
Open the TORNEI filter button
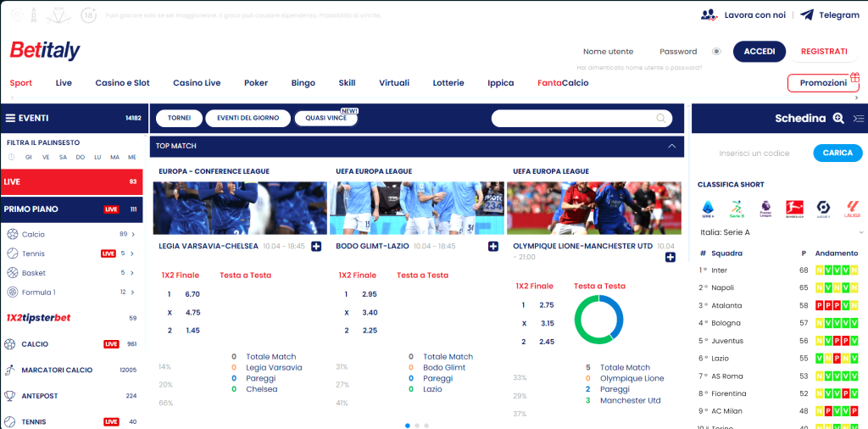tap(179, 119)
